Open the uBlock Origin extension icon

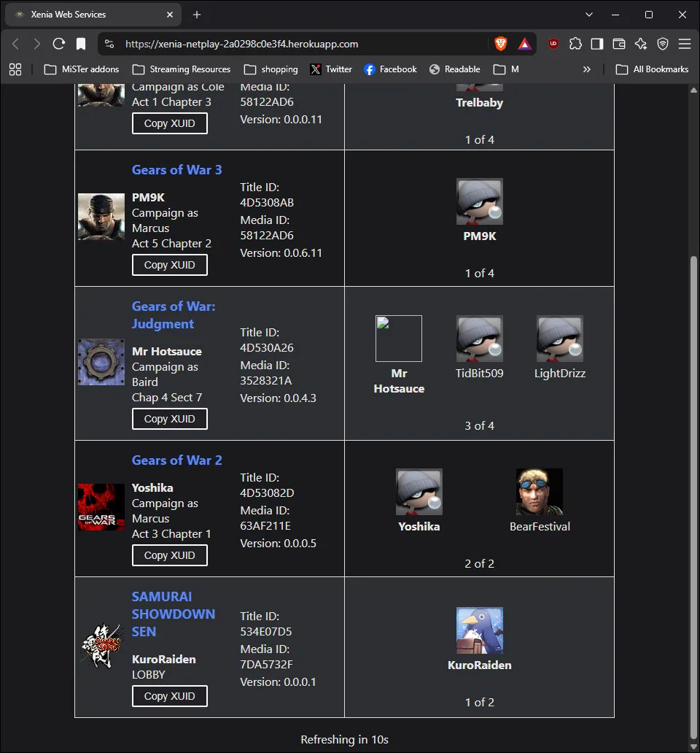point(553,45)
